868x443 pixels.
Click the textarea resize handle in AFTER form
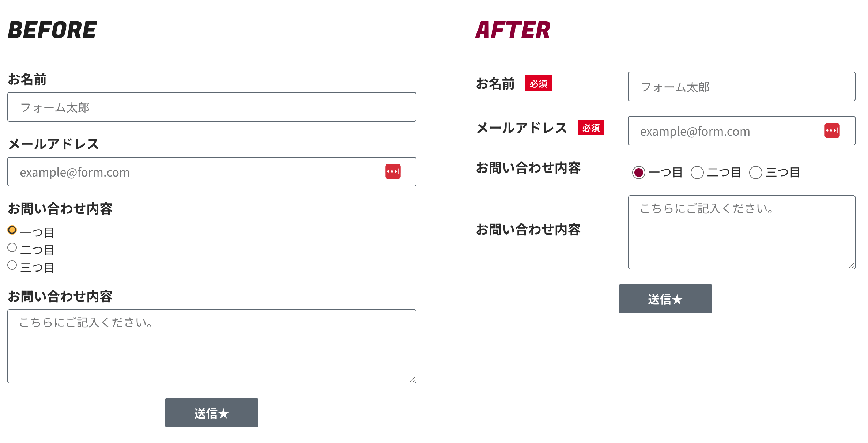click(x=852, y=265)
